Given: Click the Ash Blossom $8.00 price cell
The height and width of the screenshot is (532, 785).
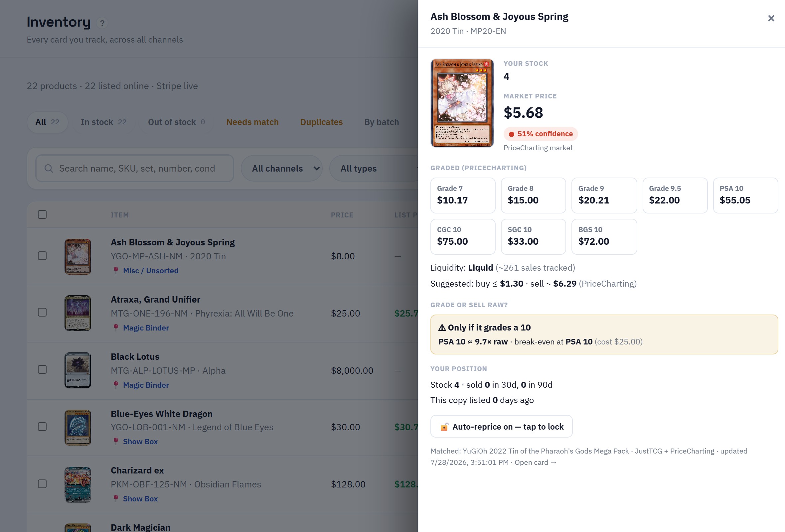Looking at the screenshot, I should pos(343,256).
